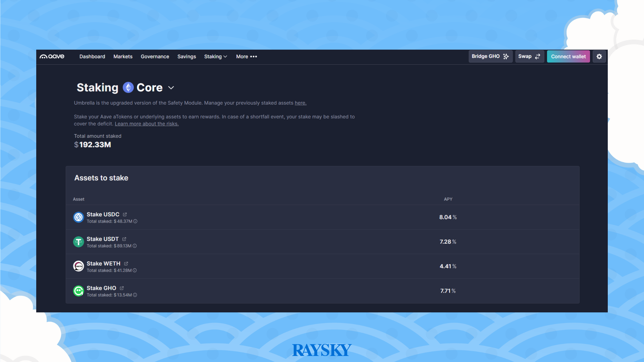
Task: Open the settings gear icon
Action: [599, 56]
